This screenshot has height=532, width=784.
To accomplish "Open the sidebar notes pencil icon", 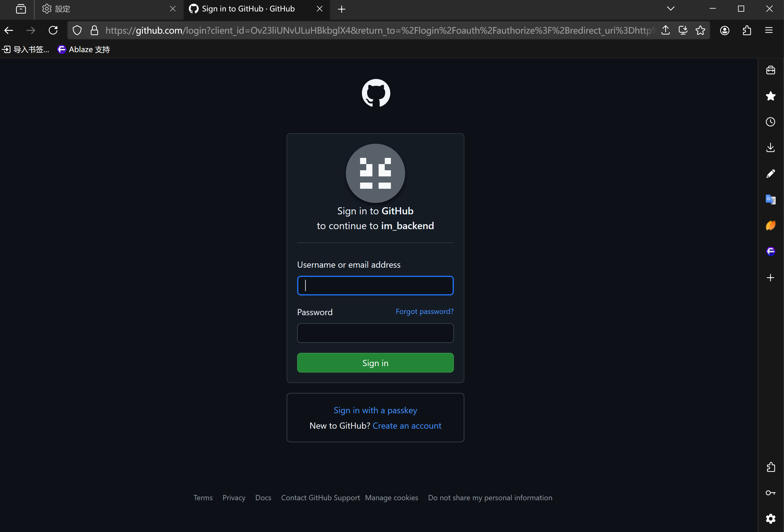I will pyautogui.click(x=770, y=174).
